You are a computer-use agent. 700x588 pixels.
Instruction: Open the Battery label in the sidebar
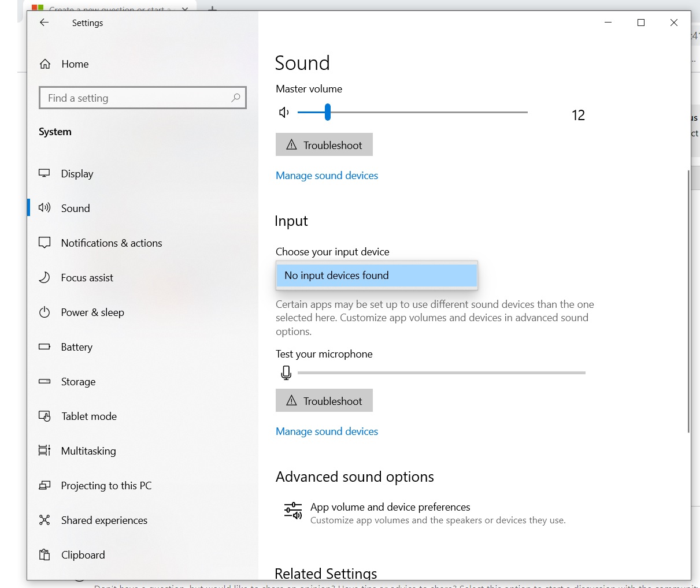(77, 347)
